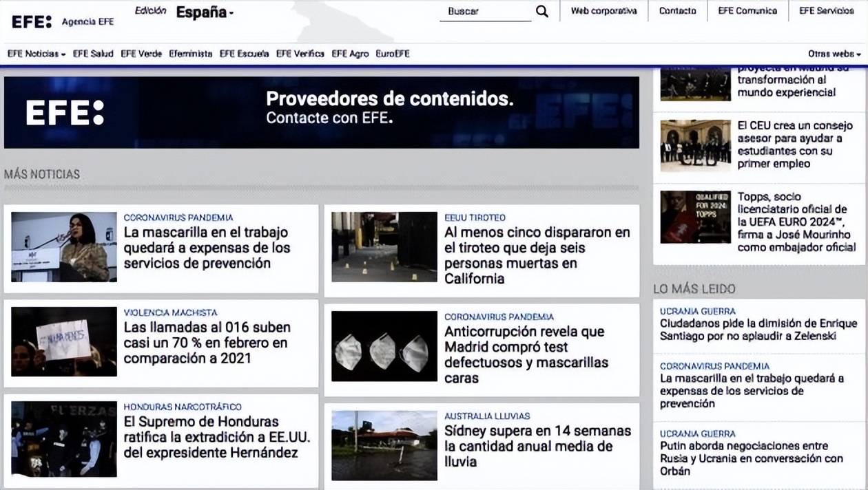
Task: Open 'Putin aborda negociaciones' most-read story
Action: coord(752,458)
